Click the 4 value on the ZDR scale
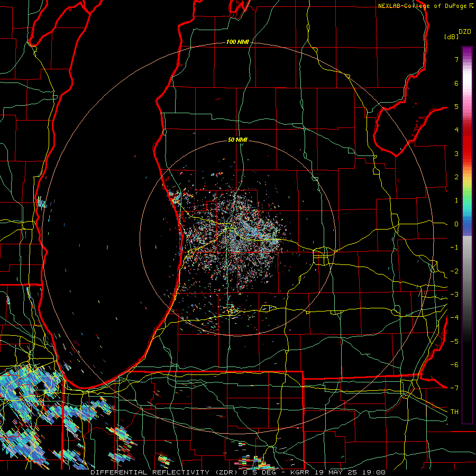This screenshot has width=476, height=476. pos(456,130)
